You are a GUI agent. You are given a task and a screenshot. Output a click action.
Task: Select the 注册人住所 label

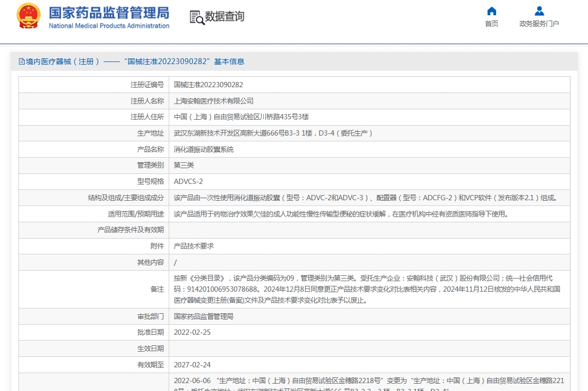coord(147,117)
